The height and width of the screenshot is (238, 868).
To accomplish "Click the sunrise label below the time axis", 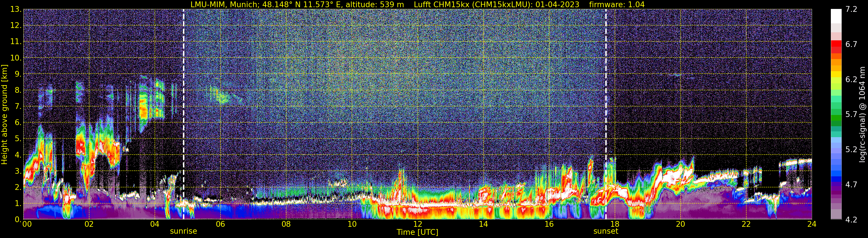I will 183,231.
